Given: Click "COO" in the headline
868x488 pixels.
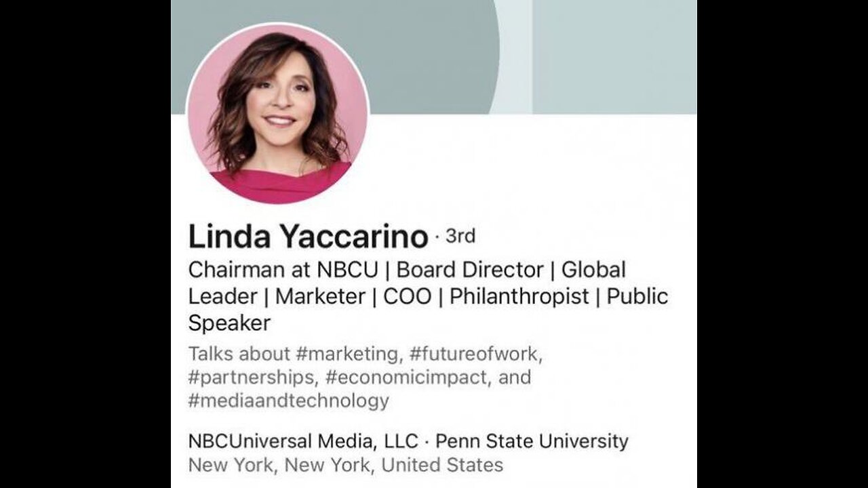Looking at the screenshot, I should click(x=407, y=296).
